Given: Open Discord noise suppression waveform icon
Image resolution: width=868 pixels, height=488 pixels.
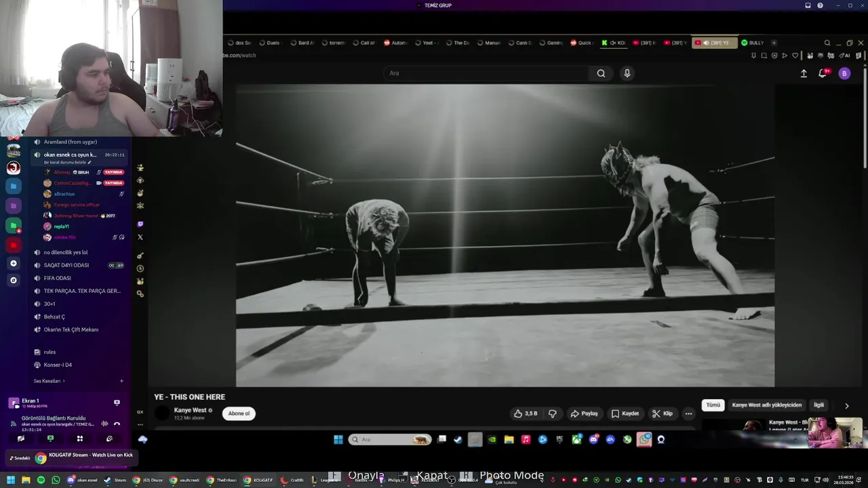Looking at the screenshot, I should click(104, 424).
